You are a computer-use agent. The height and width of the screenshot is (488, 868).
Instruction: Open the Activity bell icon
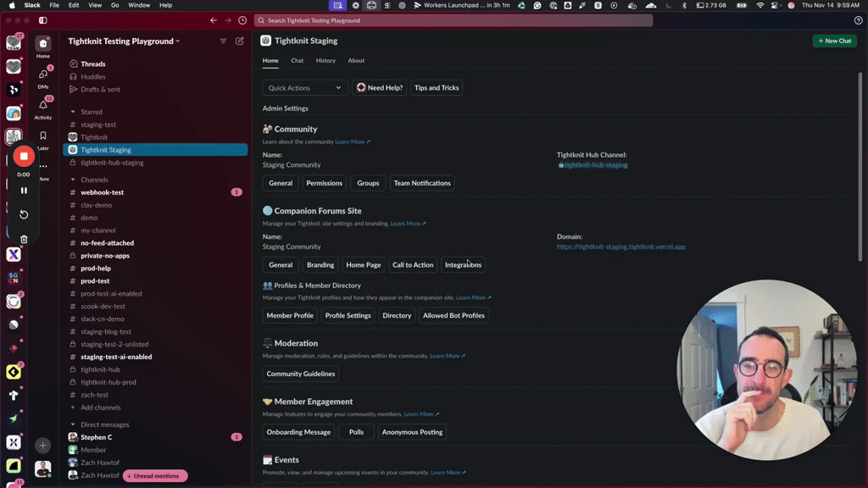[x=43, y=106]
